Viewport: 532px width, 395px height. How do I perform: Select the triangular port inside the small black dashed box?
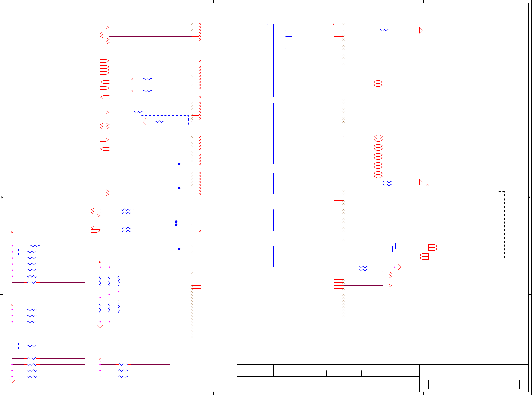[x=144, y=122]
